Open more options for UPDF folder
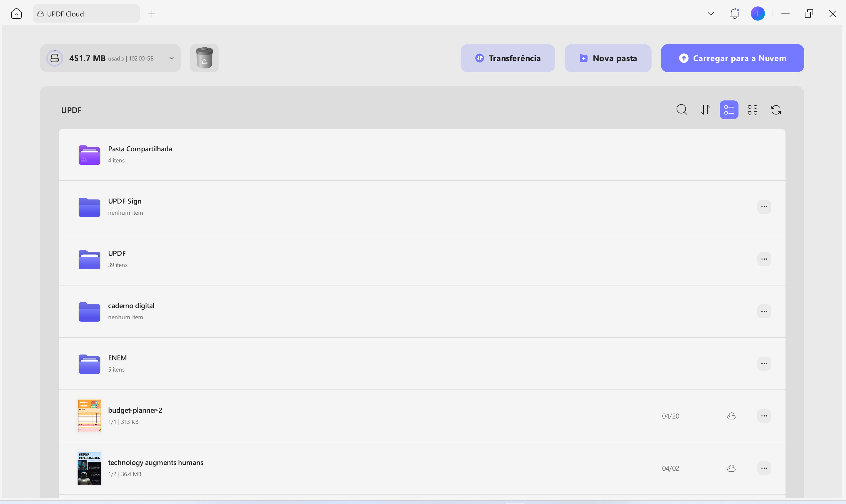 [x=764, y=259]
